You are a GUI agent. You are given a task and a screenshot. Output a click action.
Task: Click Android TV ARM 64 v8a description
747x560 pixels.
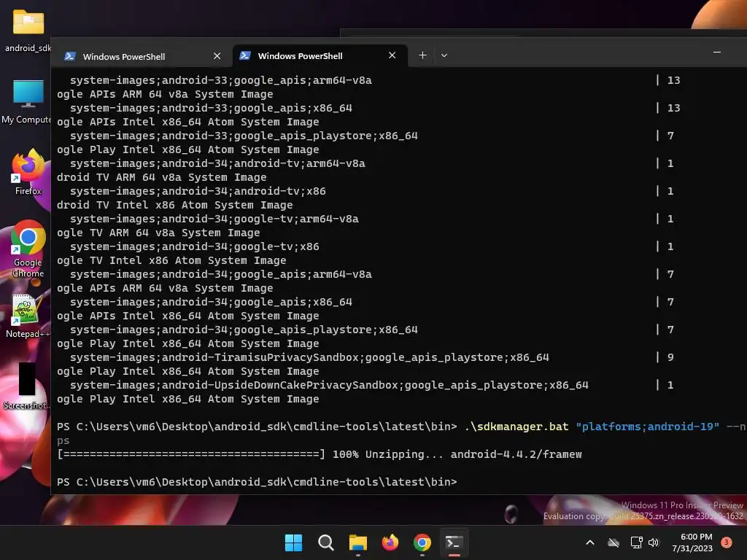pos(161,177)
